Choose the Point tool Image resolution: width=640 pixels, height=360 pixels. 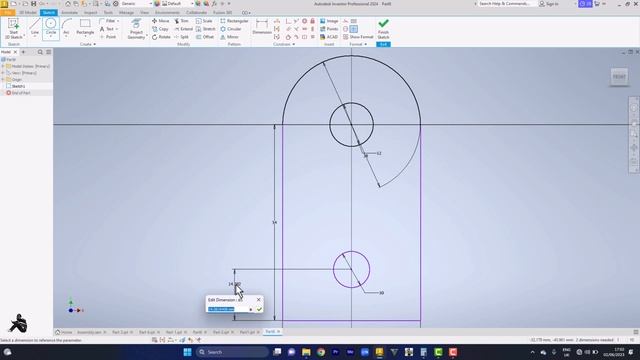tap(108, 37)
